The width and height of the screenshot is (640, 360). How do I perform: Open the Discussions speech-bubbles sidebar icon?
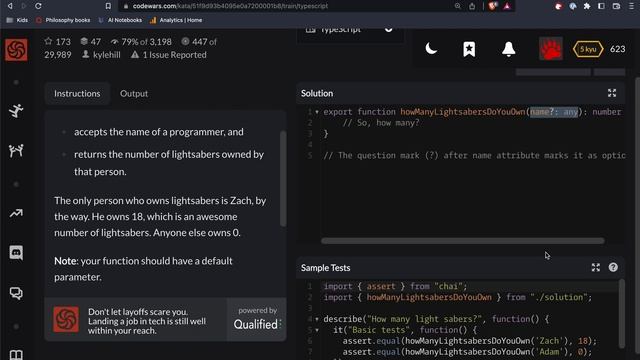16,293
